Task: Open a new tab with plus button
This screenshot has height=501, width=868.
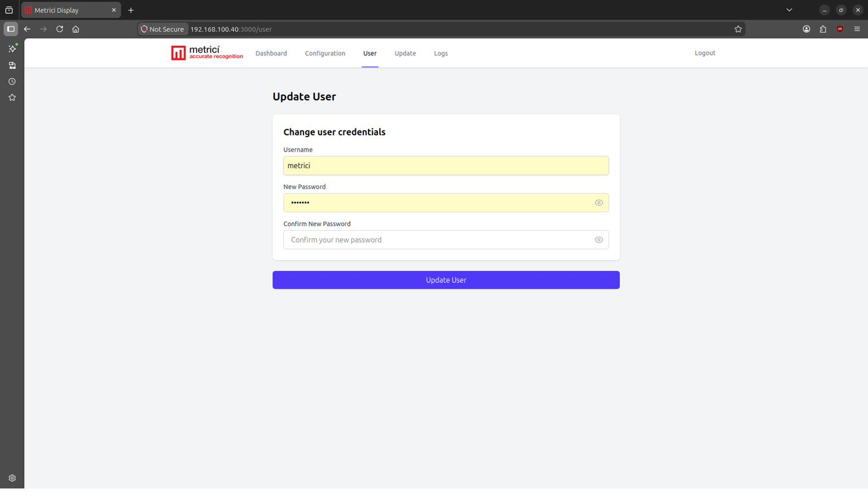Action: (131, 10)
